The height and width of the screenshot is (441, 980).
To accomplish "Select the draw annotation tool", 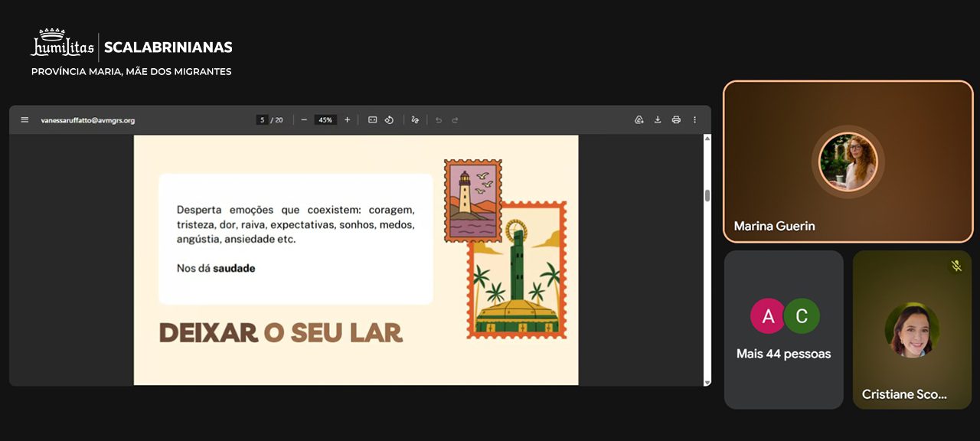I will click(x=415, y=120).
